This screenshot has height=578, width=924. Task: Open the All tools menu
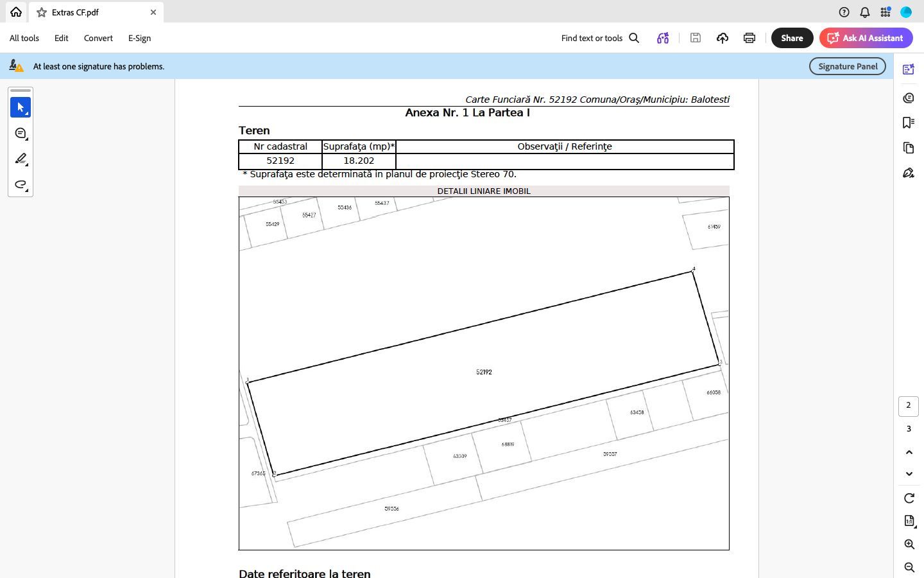[x=24, y=38]
